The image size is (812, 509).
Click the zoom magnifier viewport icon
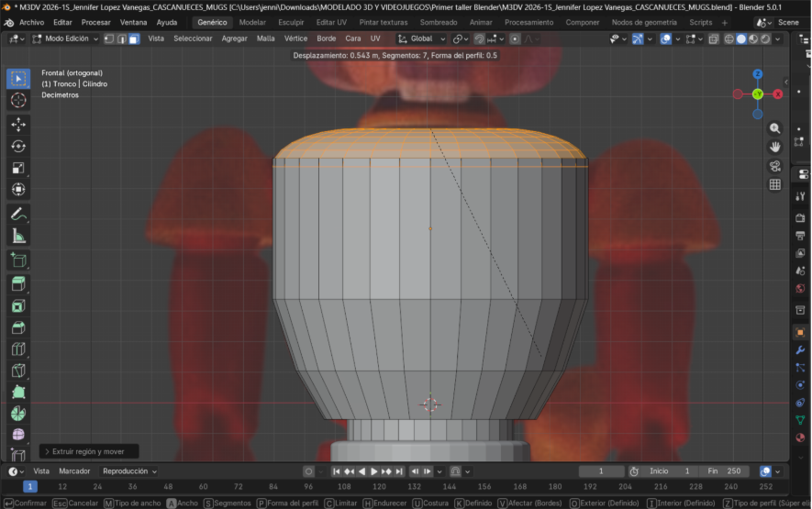775,129
